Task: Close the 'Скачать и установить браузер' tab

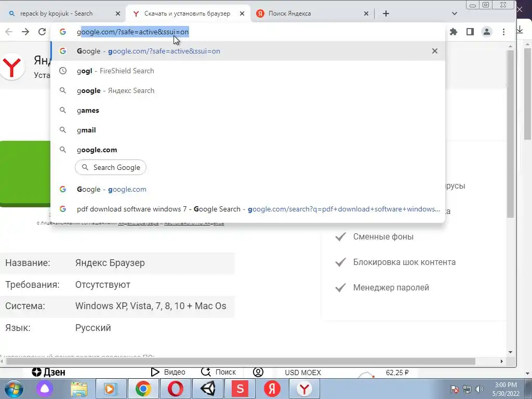Action: point(242,14)
